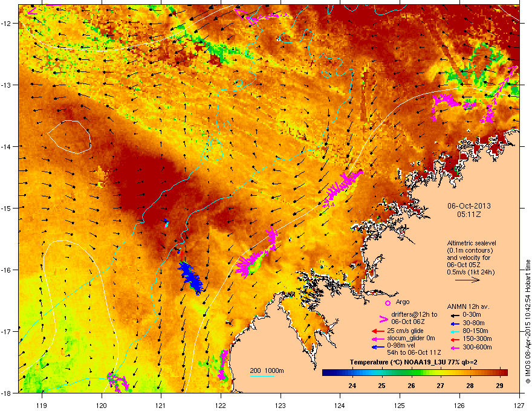Click the 'drifters@12h to' legend label
The image size is (532, 411).
click(x=414, y=315)
